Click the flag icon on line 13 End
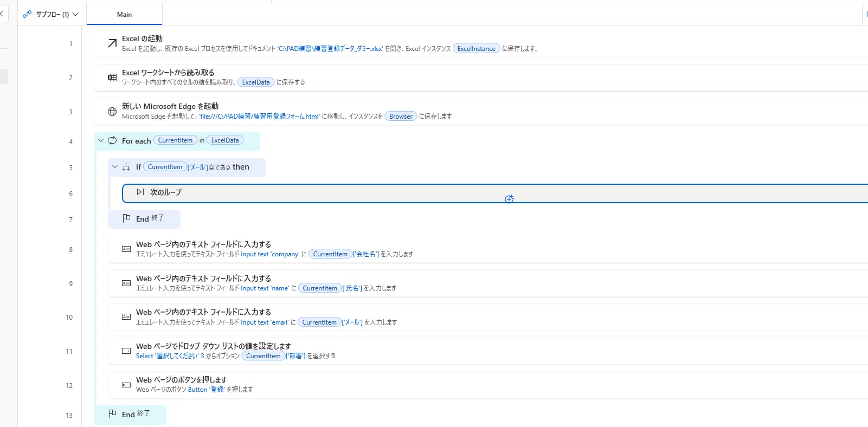 point(112,414)
